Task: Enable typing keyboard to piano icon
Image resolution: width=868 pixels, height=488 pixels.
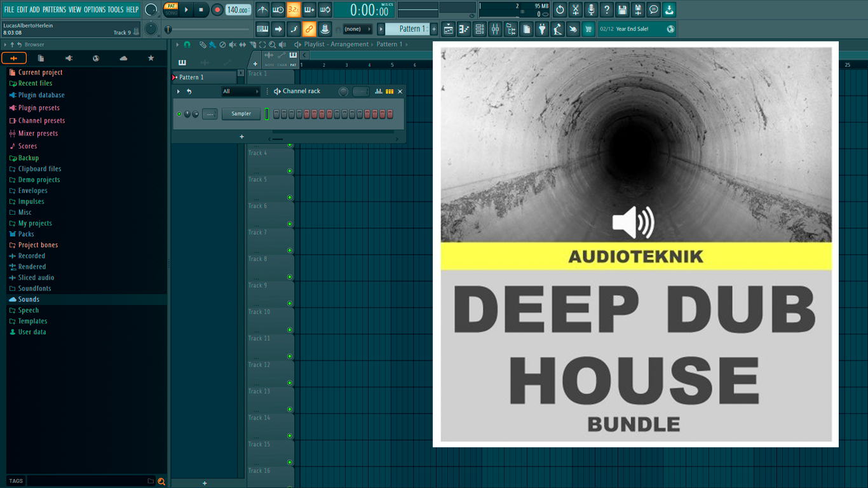Action: [262, 29]
